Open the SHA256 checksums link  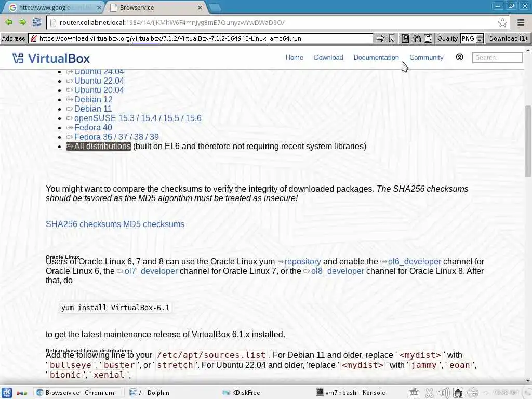[x=83, y=224]
